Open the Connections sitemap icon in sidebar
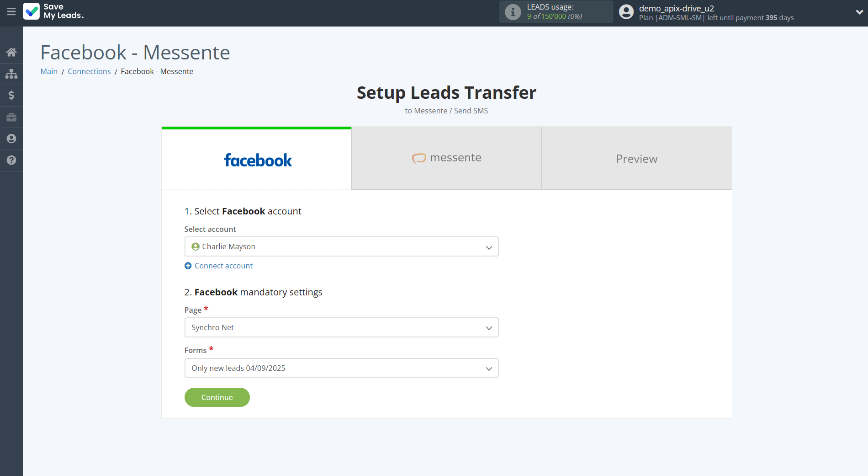 tap(11, 74)
